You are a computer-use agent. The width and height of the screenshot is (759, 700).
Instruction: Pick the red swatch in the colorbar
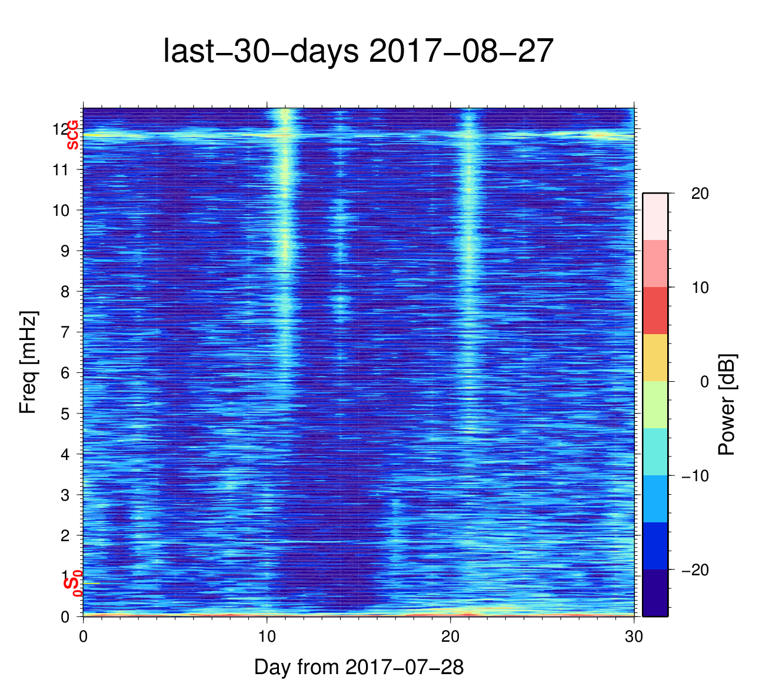point(655,310)
